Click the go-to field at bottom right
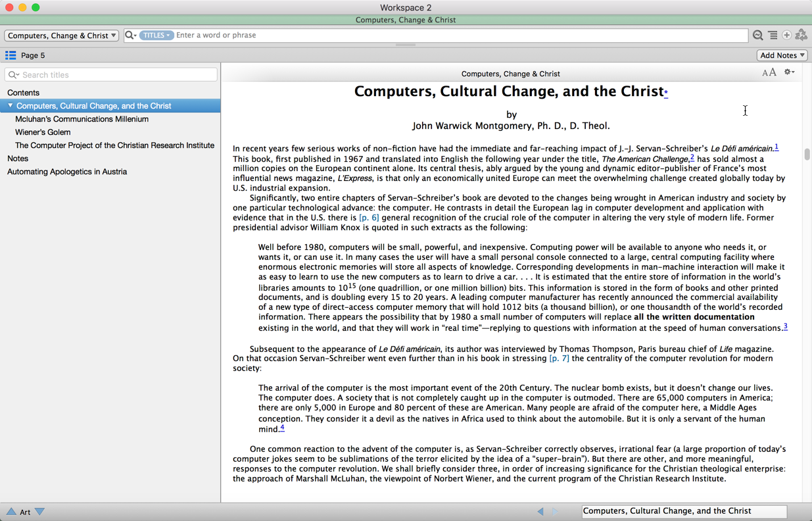The height and width of the screenshot is (521, 812). point(684,511)
